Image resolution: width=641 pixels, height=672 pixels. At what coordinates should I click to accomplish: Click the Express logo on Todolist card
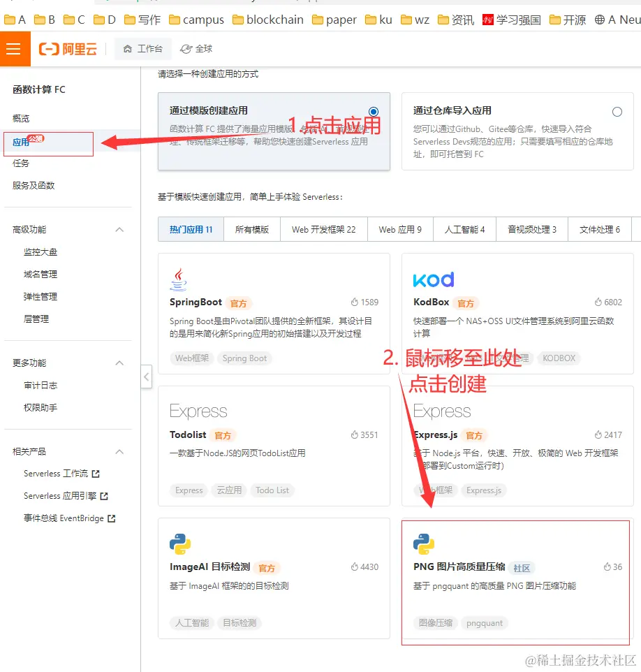pyautogui.click(x=198, y=411)
